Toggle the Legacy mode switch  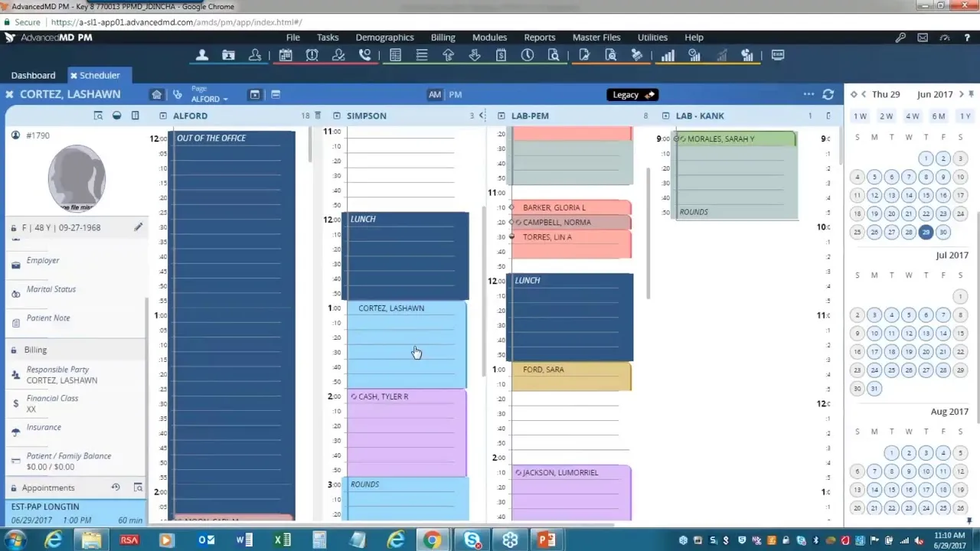(x=632, y=94)
